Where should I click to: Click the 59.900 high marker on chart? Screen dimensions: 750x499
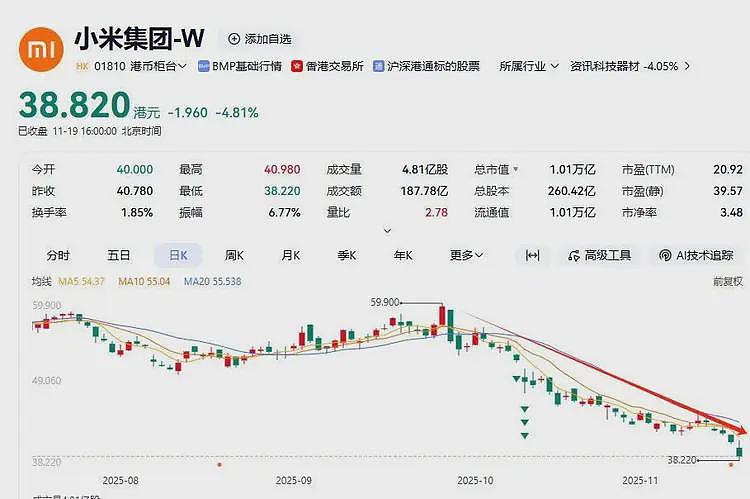(385, 302)
